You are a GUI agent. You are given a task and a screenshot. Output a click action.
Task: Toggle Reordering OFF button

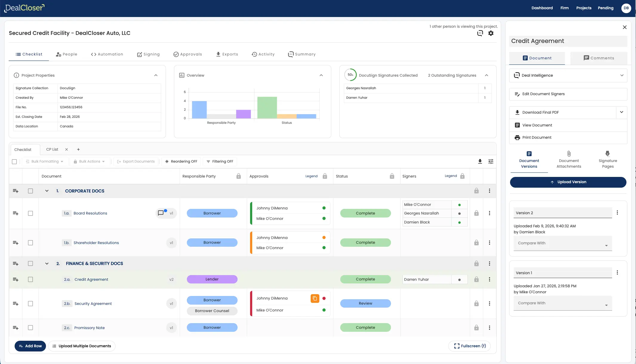(x=181, y=161)
